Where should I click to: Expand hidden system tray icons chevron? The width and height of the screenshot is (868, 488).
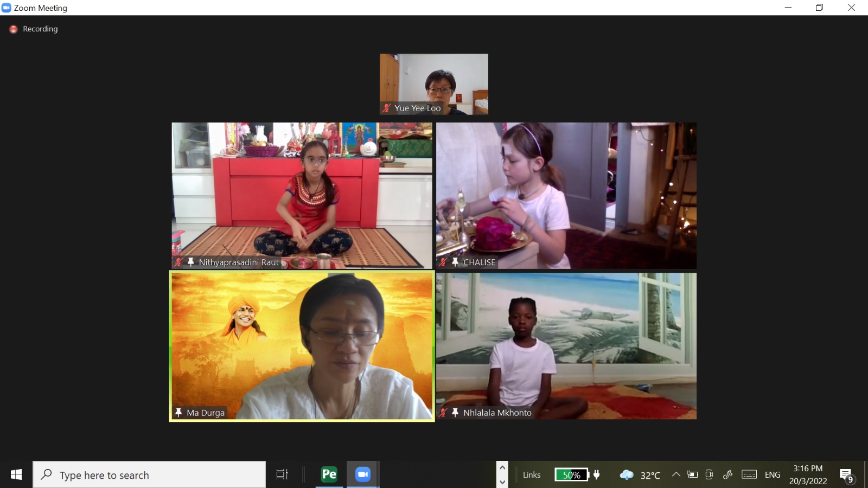click(676, 474)
